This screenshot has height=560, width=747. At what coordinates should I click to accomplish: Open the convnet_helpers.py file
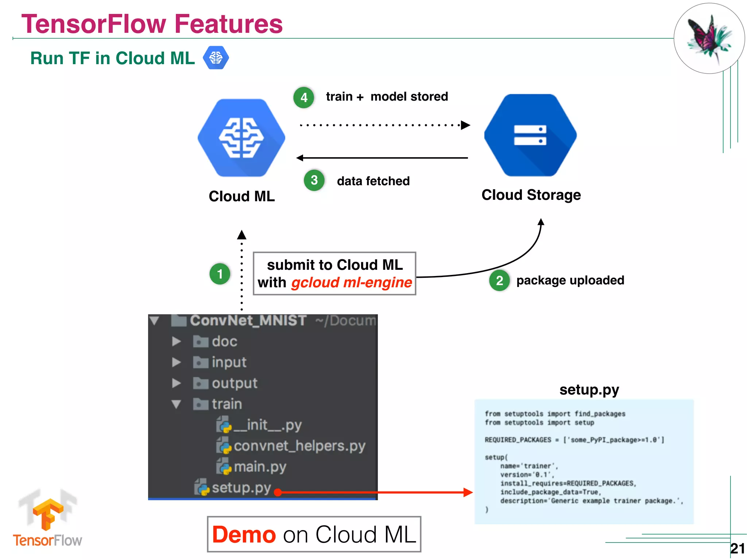(x=299, y=446)
